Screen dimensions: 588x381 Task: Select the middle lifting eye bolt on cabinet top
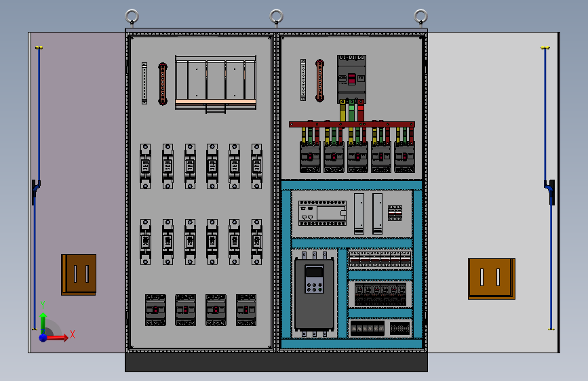(277, 18)
